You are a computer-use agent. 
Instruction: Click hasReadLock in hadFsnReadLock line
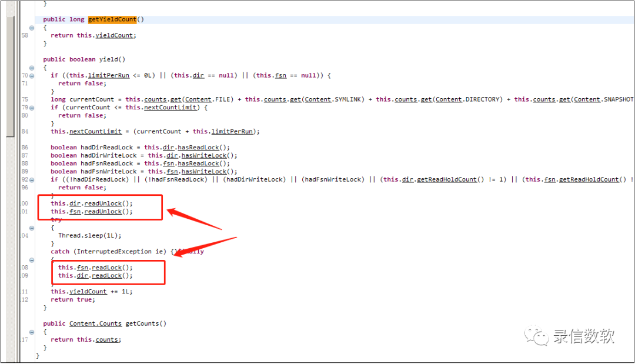[x=198, y=163]
